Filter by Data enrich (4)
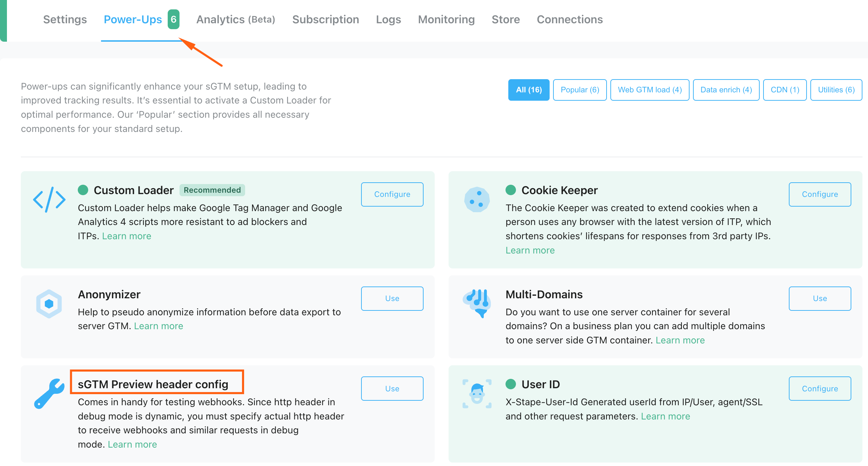868x466 pixels. click(x=726, y=90)
